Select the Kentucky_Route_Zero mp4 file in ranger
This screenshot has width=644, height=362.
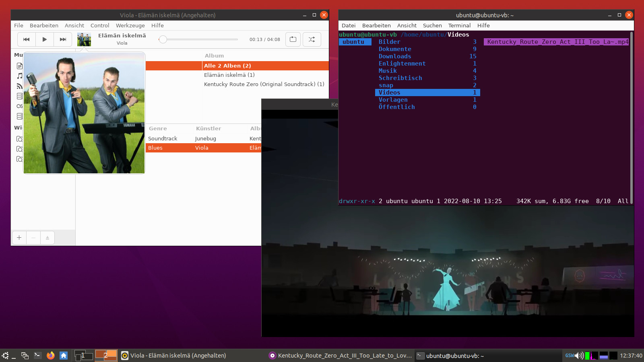[556, 42]
